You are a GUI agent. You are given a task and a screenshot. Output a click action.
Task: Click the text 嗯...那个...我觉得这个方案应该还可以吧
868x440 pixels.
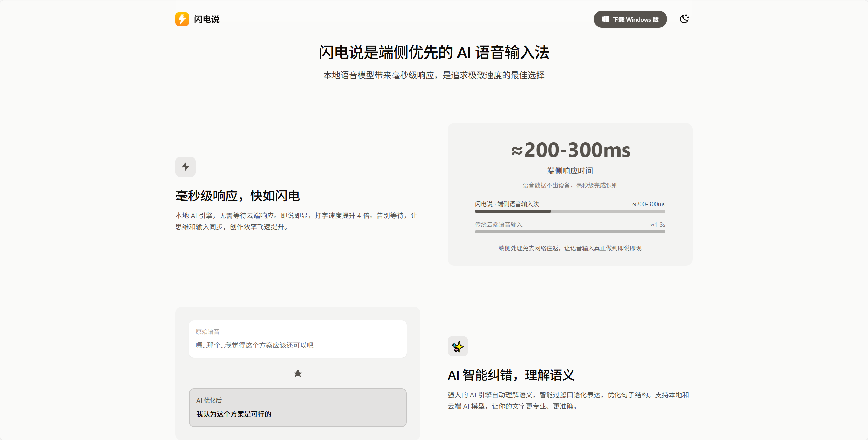[x=255, y=345]
